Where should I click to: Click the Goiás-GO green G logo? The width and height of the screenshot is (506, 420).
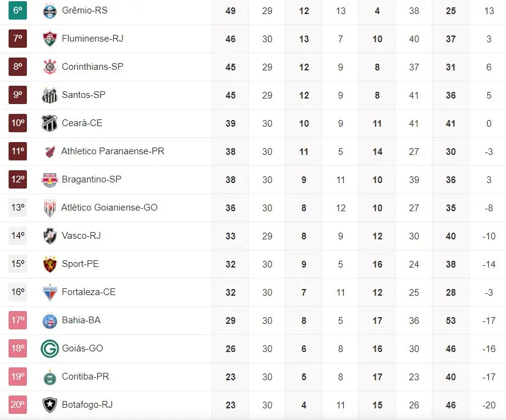click(50, 348)
